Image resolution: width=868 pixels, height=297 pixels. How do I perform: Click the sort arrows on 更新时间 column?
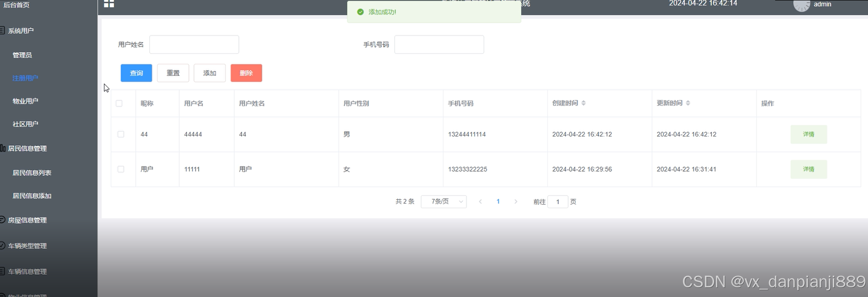point(688,103)
